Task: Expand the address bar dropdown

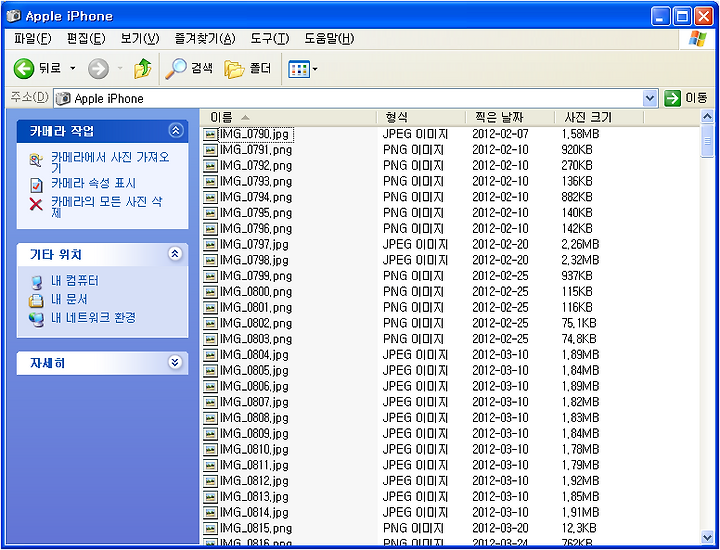Action: (x=649, y=98)
